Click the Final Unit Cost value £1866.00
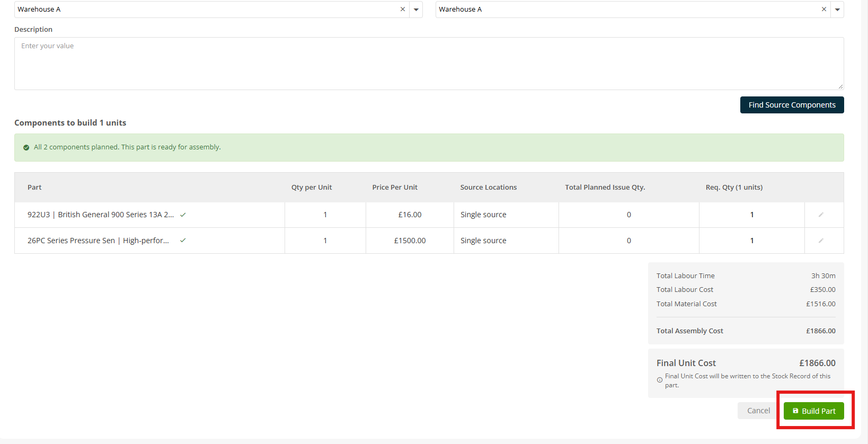Screen dimensions: 868x444 tap(817, 363)
